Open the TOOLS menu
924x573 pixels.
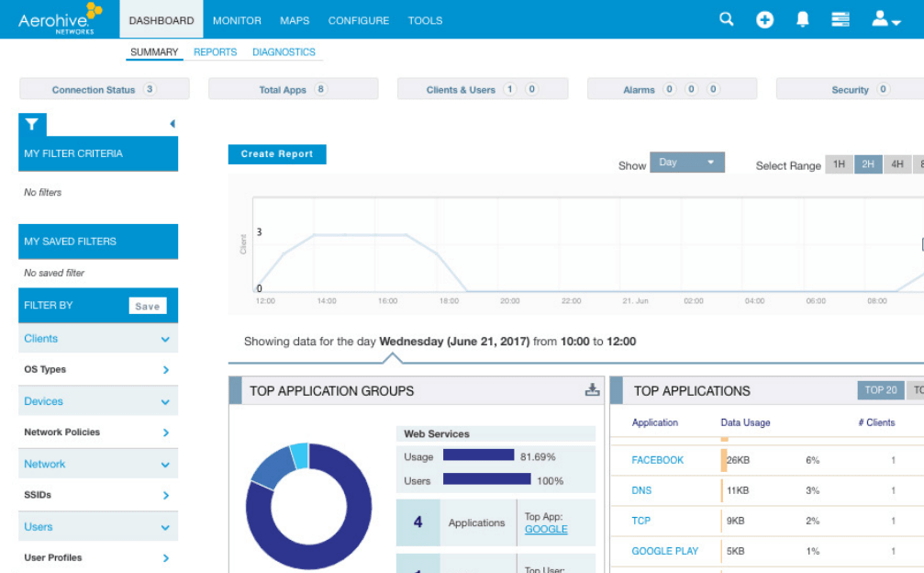[425, 20]
